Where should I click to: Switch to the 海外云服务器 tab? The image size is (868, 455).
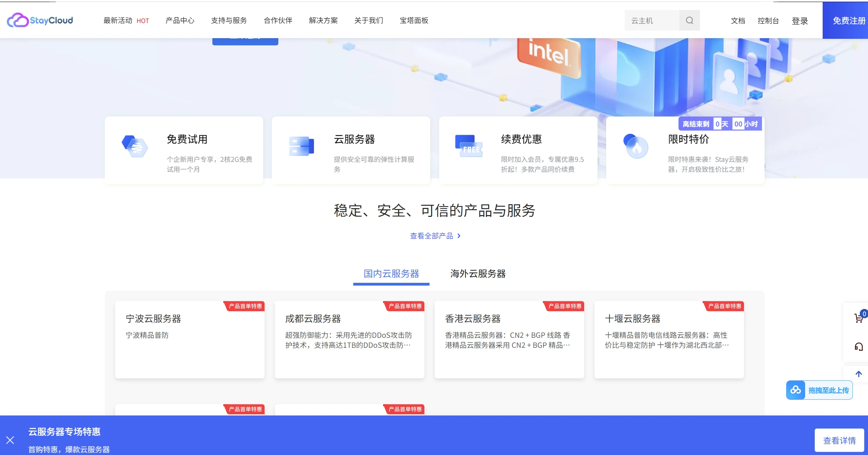pos(478,274)
